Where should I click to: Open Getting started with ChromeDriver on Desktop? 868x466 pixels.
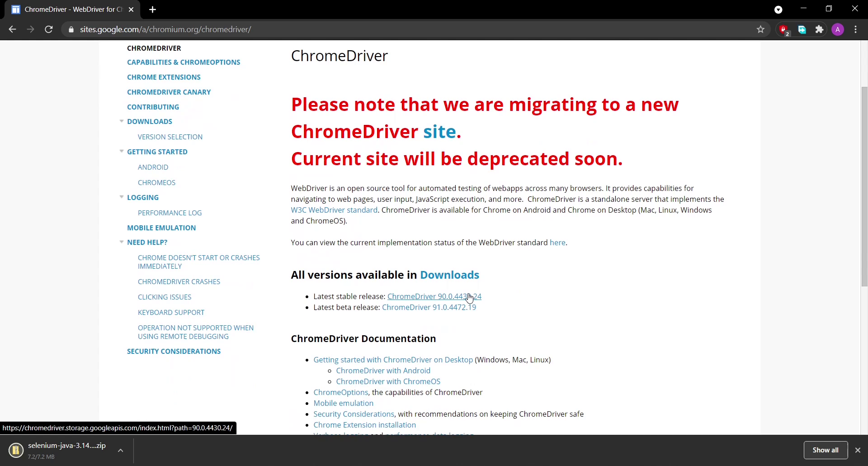[x=393, y=360]
